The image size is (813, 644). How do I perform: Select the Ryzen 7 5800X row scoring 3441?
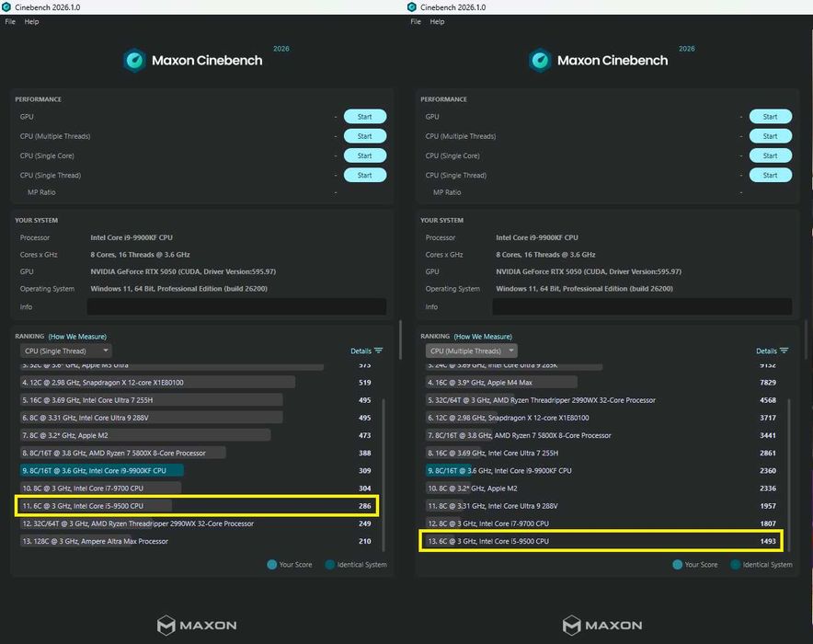[603, 435]
